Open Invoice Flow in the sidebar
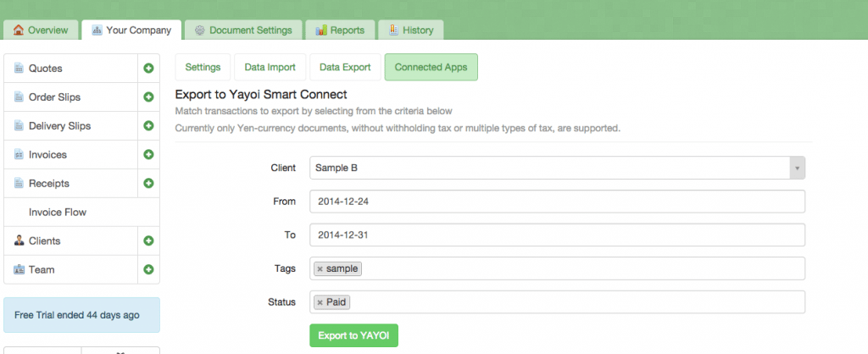This screenshot has height=354, width=868. (x=81, y=213)
